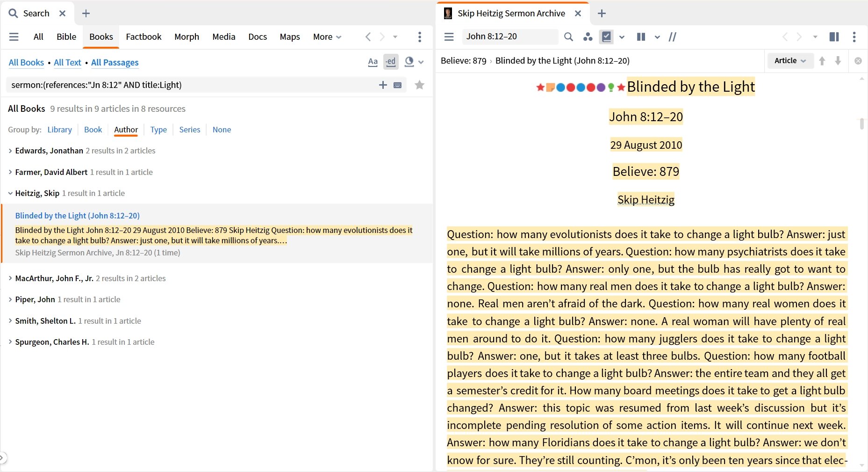Image resolution: width=868 pixels, height=472 pixels.
Task: Click the parallel resources double-slash icon
Action: pos(673,36)
